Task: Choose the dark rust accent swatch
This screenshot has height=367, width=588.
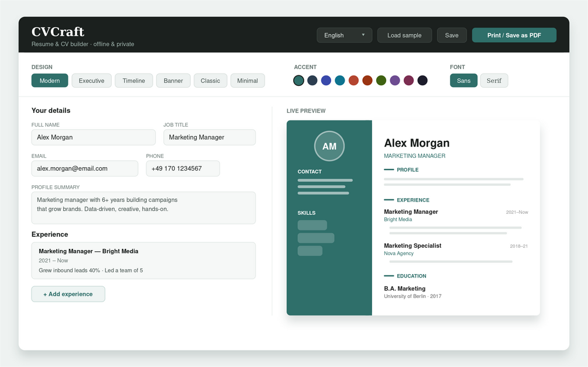Action: tap(367, 81)
